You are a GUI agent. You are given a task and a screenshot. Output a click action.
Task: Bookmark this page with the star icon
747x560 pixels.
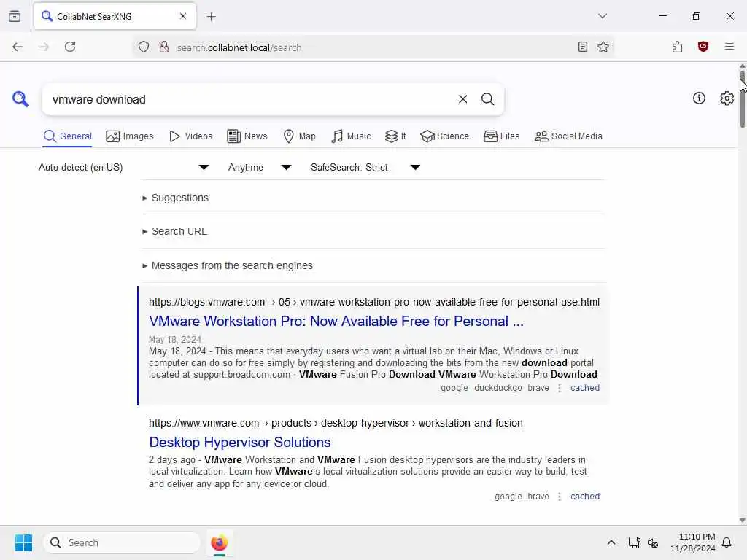(x=603, y=47)
